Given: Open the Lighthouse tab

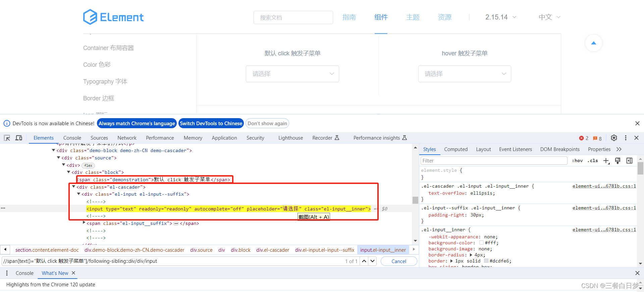Looking at the screenshot, I should point(290,138).
